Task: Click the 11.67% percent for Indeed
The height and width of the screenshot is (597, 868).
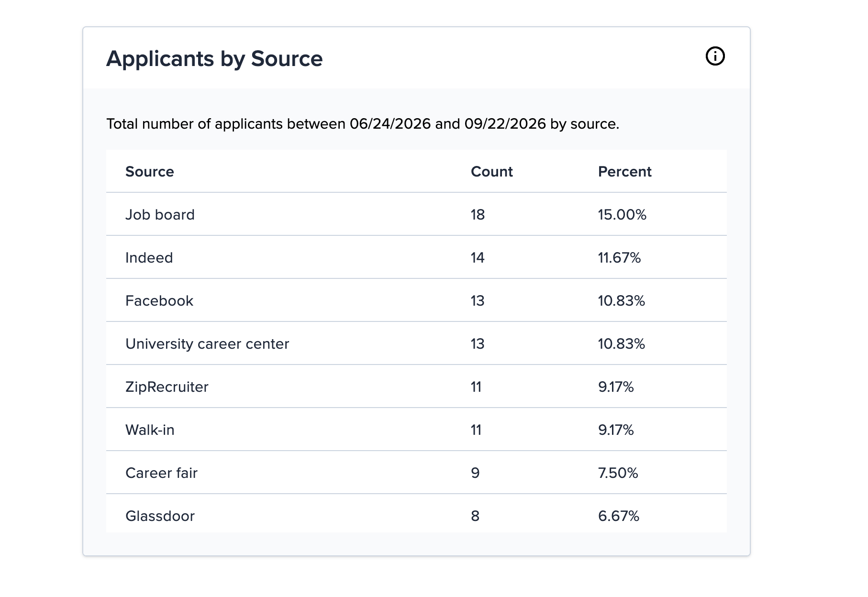Action: pyautogui.click(x=619, y=258)
